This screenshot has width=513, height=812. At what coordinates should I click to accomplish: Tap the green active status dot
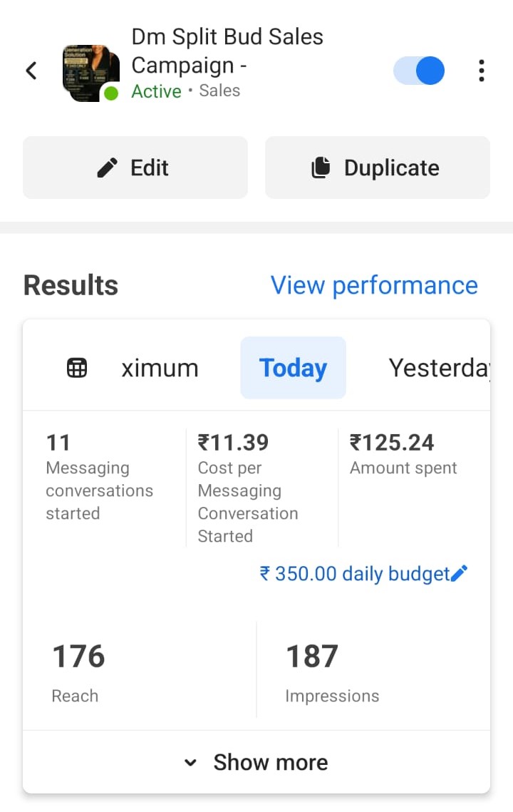click(111, 93)
